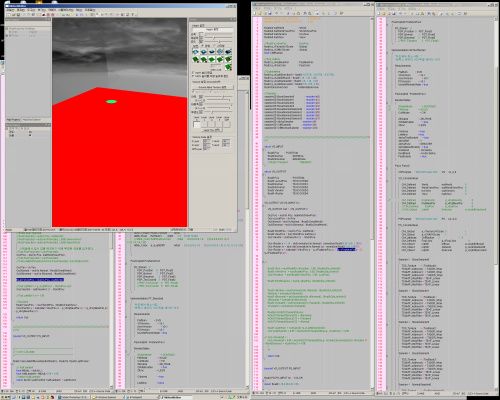This screenshot has height=400, width=500.
Task: Select the fifth blue height brush icon
Action: point(228,52)
